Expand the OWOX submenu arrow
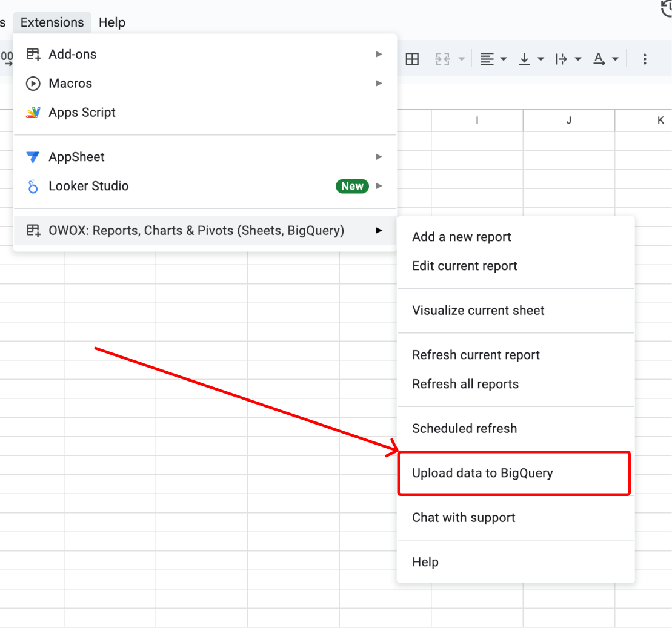 [379, 231]
